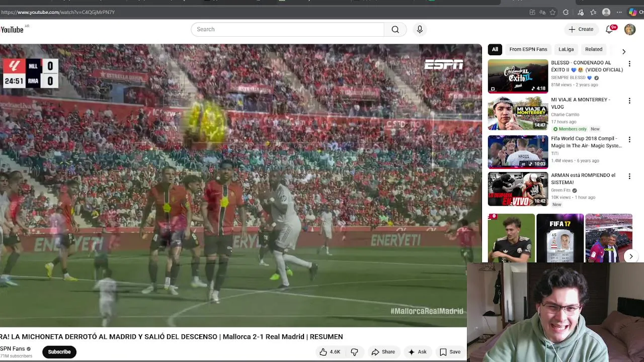
Task: Click the title 'MI VIAJE A MONTERREY - VLOG'
Action: [581, 103]
